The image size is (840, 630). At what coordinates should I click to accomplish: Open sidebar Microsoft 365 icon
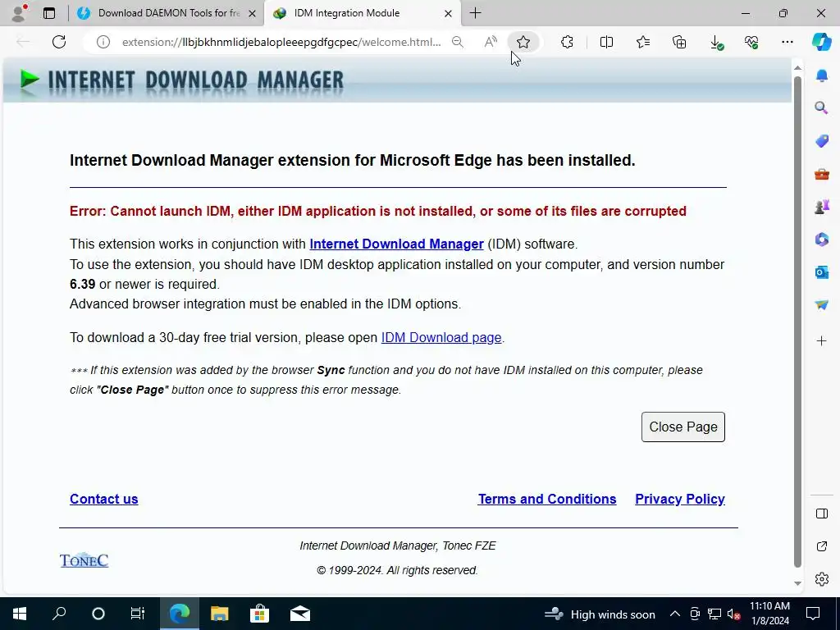coord(822,239)
